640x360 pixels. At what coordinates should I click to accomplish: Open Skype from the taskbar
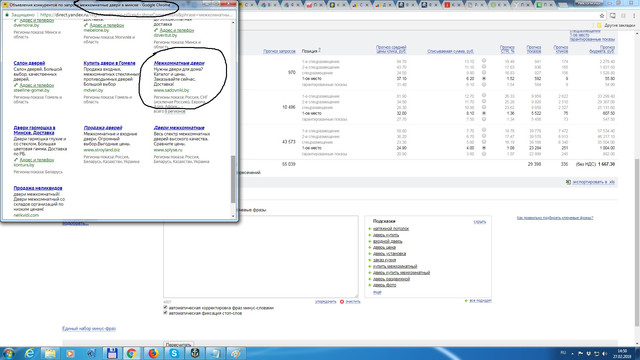pos(174,353)
